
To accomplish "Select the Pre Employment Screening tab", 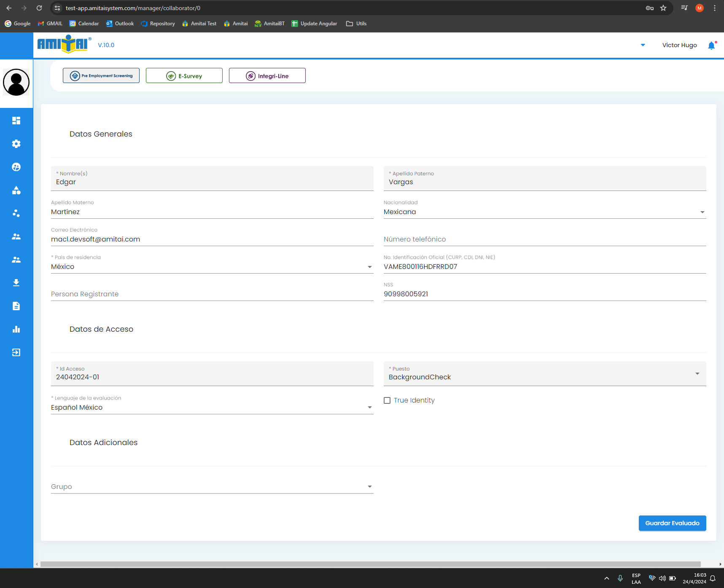I will (x=101, y=76).
